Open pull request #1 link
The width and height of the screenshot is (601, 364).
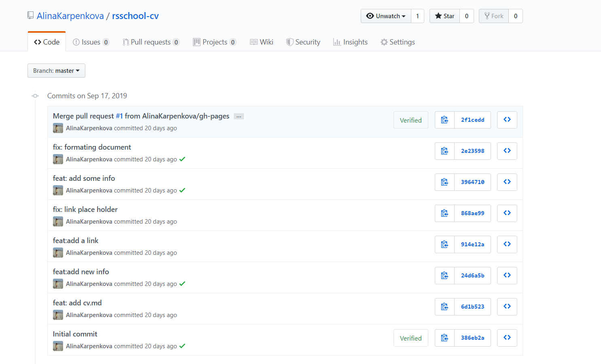pyautogui.click(x=119, y=116)
